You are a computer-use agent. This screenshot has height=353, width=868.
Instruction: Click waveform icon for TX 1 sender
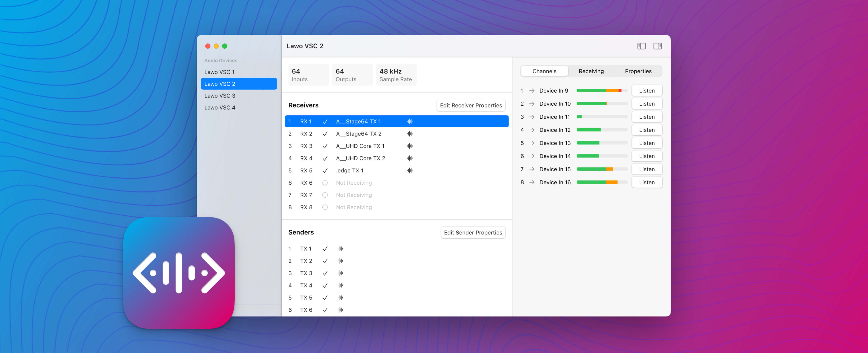coord(340,249)
